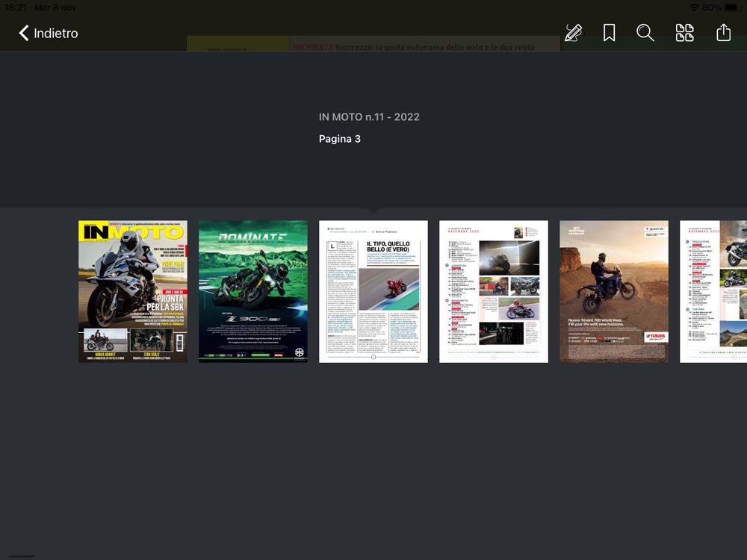Click the 'IN MOTO n.11 - 2022' title
This screenshot has width=747, height=560.
[369, 117]
